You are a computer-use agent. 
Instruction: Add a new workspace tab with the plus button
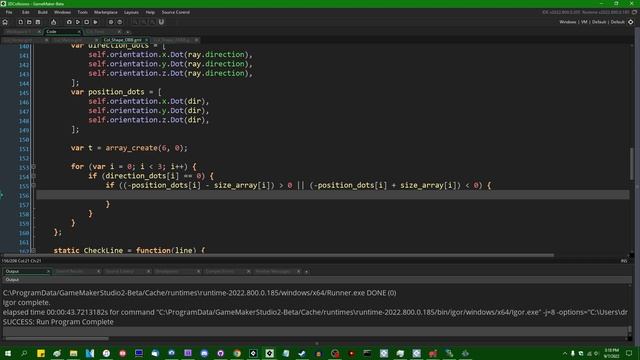[128, 31]
